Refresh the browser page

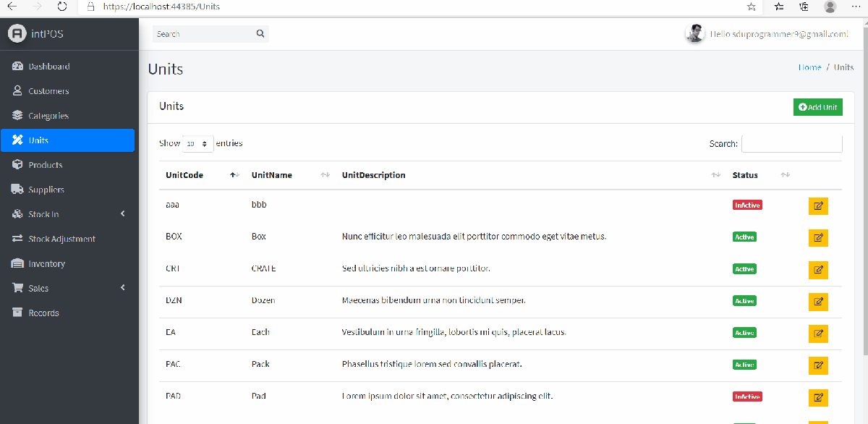pyautogui.click(x=62, y=7)
